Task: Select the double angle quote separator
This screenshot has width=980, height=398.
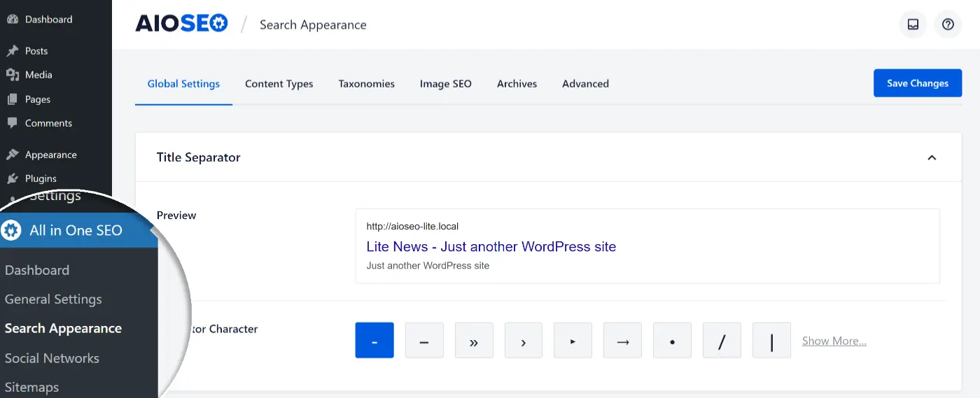Action: [x=474, y=340]
